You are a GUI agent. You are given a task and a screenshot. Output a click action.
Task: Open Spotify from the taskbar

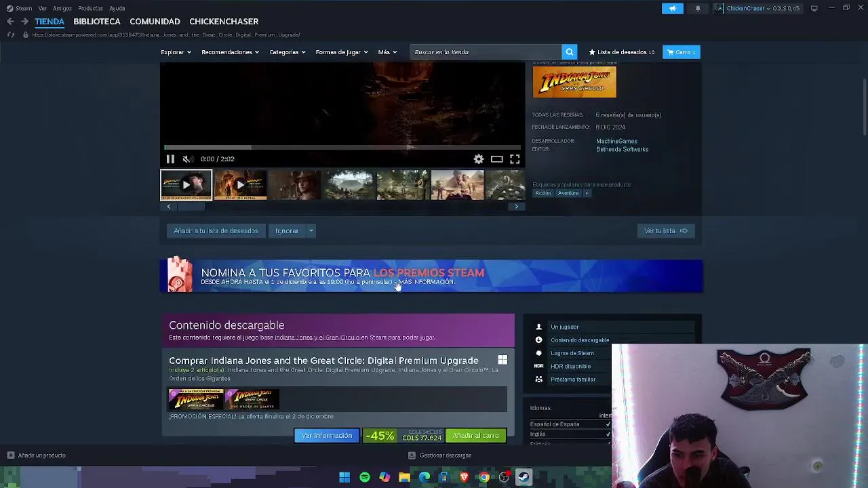coord(365,477)
